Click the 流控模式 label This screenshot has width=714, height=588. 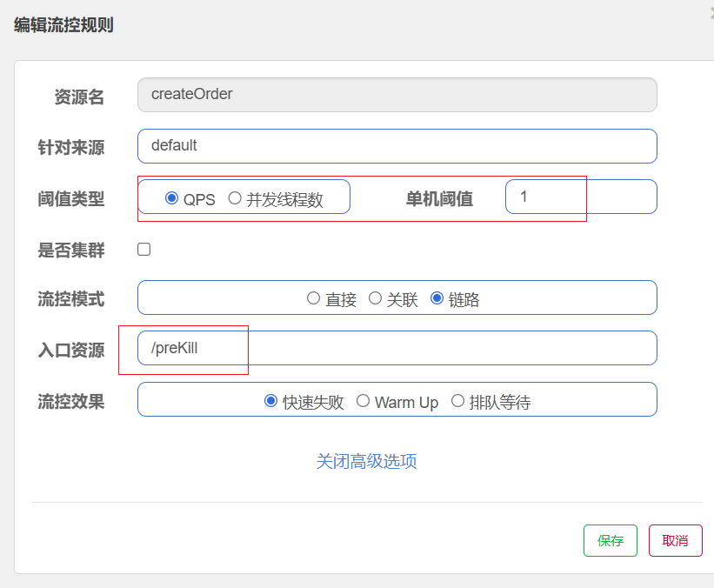coord(71,299)
